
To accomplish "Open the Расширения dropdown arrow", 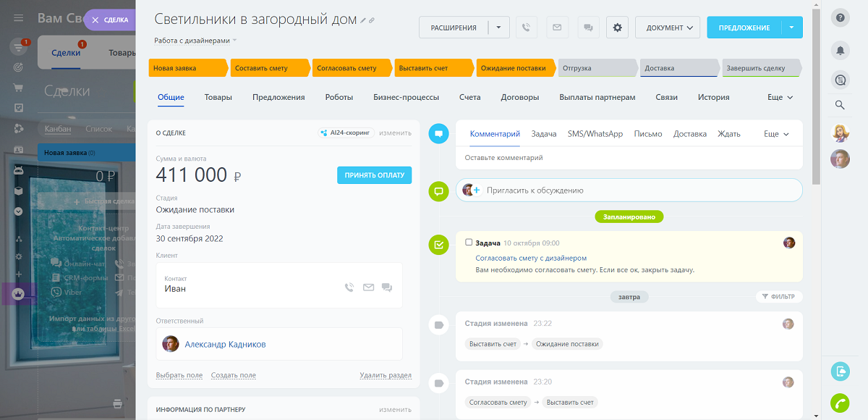I will click(498, 28).
